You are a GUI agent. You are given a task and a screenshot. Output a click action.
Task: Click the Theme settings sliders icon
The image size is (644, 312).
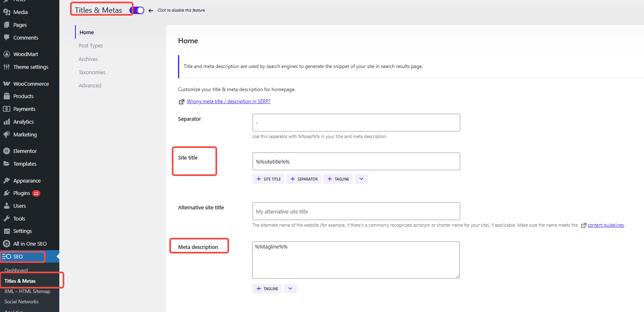[x=7, y=67]
